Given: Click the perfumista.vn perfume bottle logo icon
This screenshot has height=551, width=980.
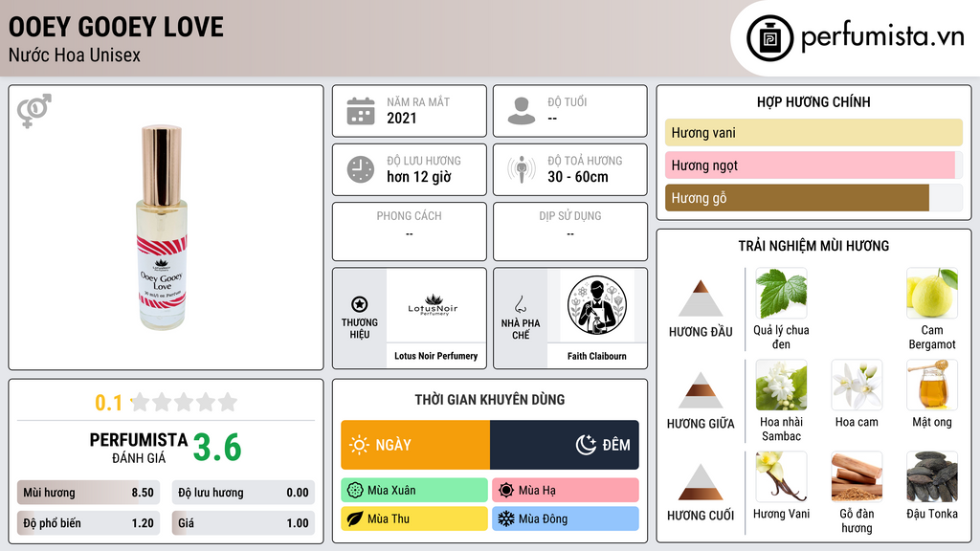Looking at the screenshot, I should point(769,38).
